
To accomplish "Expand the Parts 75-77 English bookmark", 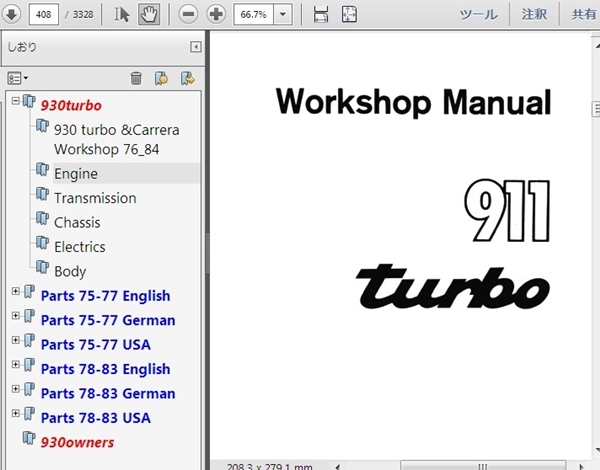I will pos(16,291).
